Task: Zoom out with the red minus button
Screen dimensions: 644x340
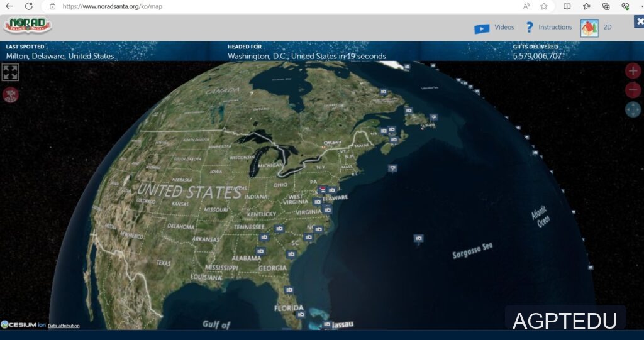Action: pos(633,90)
